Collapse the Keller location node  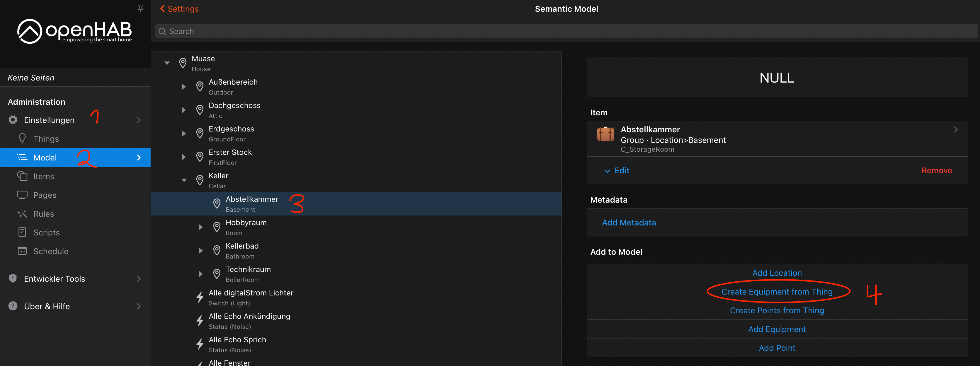tap(184, 180)
